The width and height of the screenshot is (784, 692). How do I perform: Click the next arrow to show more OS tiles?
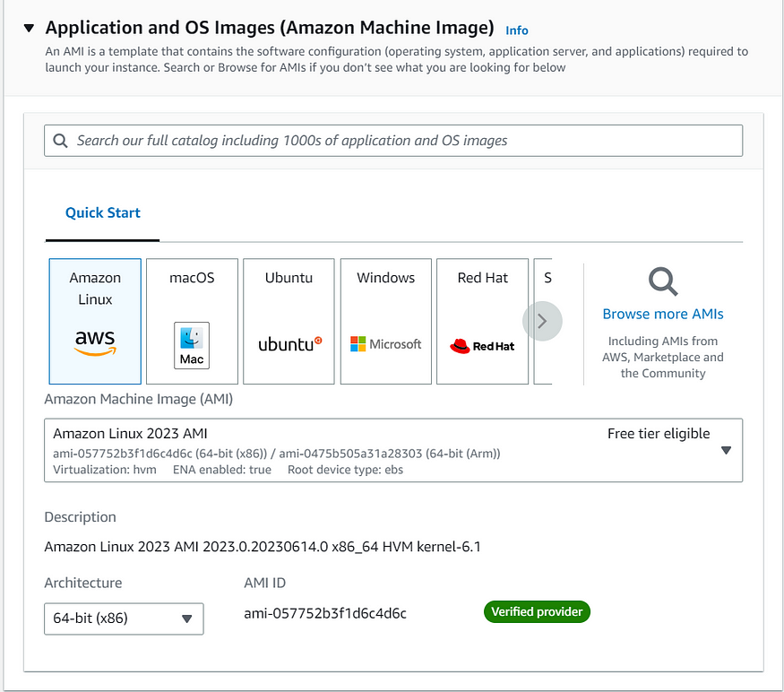(x=542, y=321)
